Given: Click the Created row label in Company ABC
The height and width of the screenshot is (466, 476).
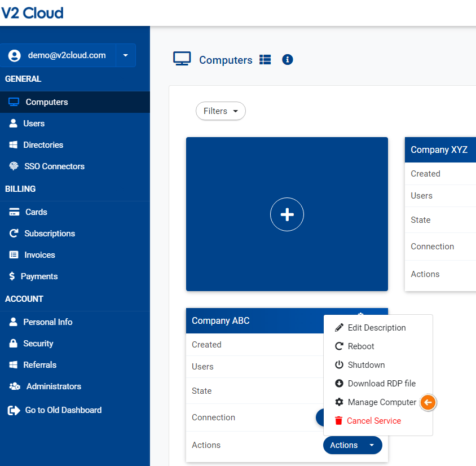Looking at the screenshot, I should [x=206, y=345].
